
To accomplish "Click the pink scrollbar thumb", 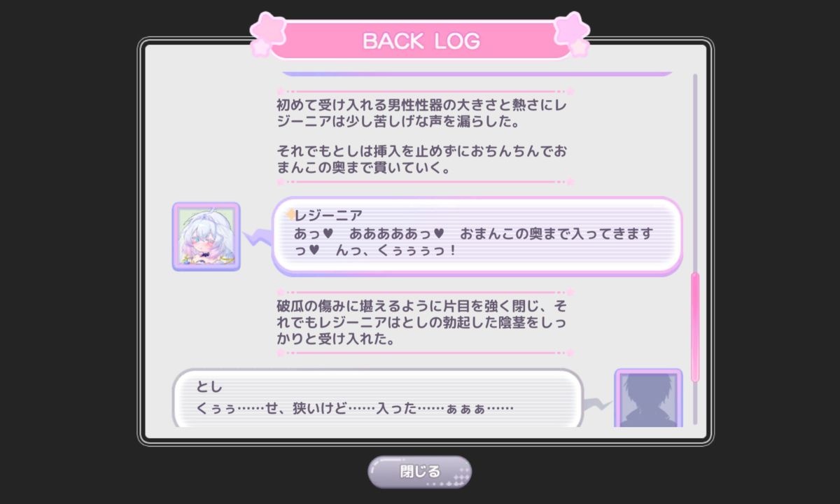I will (695, 327).
